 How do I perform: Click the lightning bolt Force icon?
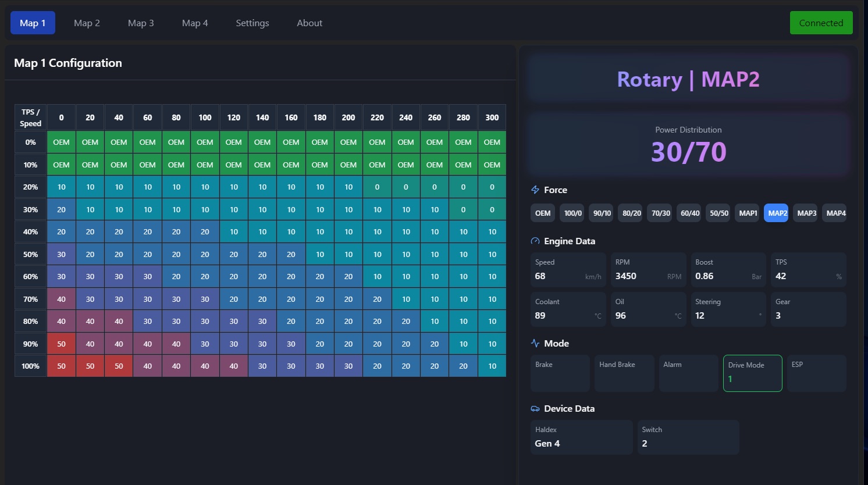(535, 190)
